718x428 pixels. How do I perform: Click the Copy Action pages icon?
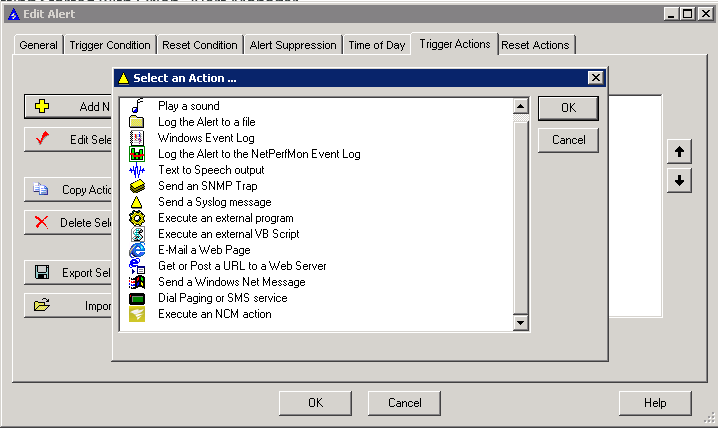click(x=40, y=189)
